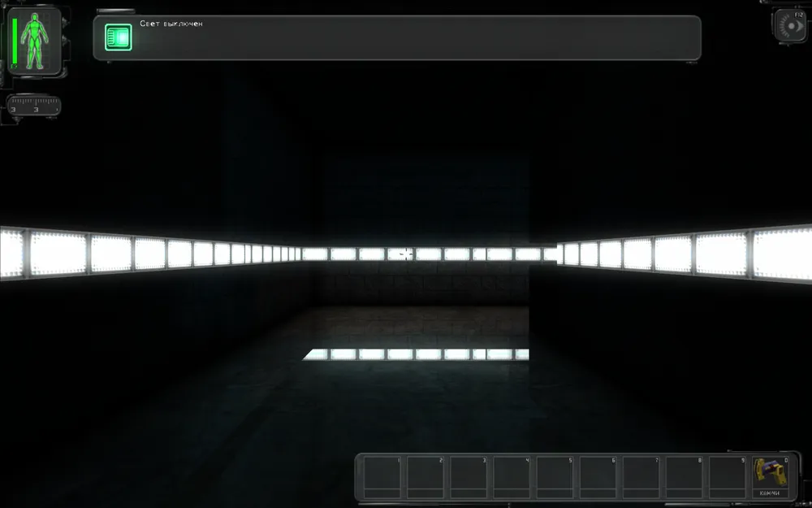Select empty hotbar slot 1
The image size is (812, 508).
(x=382, y=477)
